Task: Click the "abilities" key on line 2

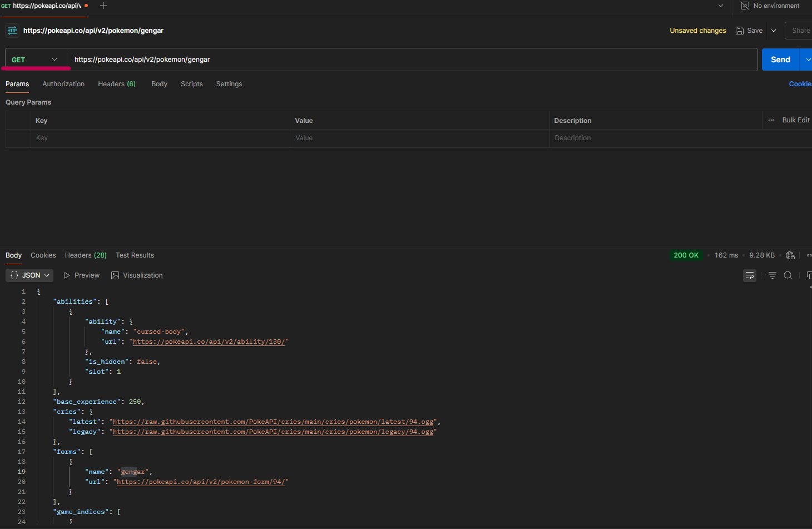Action: [x=75, y=301]
